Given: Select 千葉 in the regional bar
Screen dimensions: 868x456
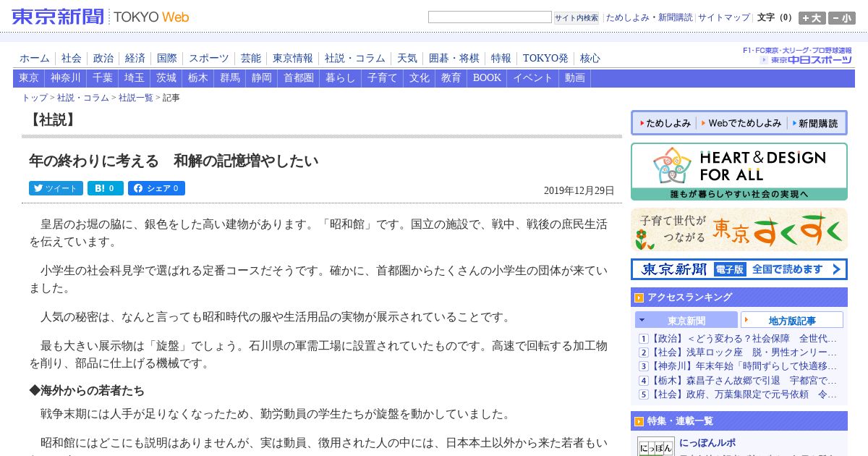Looking at the screenshot, I should pyautogui.click(x=103, y=78).
